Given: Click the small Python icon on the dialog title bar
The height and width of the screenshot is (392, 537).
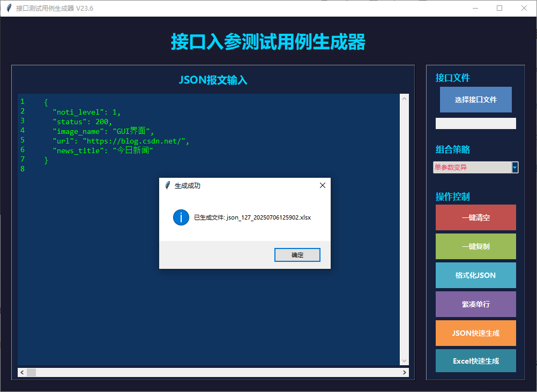Looking at the screenshot, I should click(x=166, y=185).
